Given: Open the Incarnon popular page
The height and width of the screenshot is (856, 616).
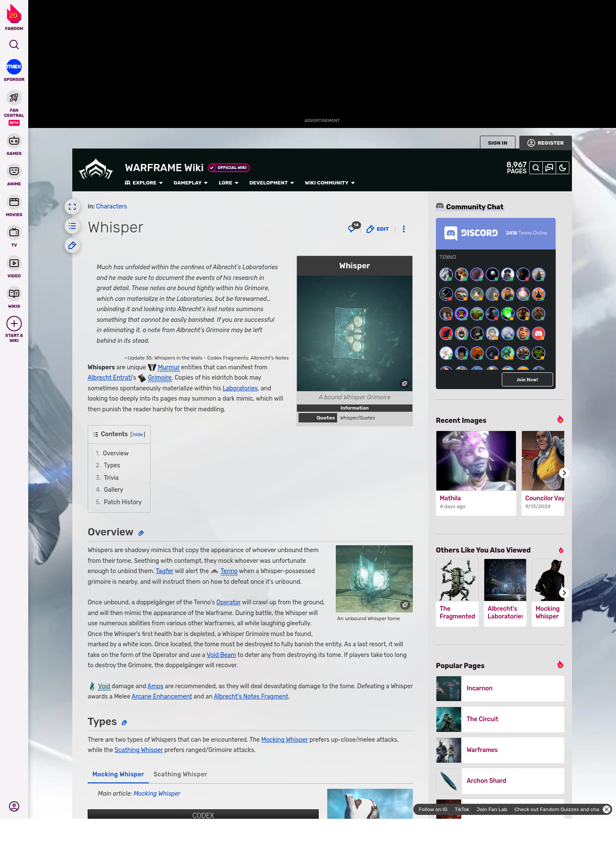Looking at the screenshot, I should [x=500, y=688].
